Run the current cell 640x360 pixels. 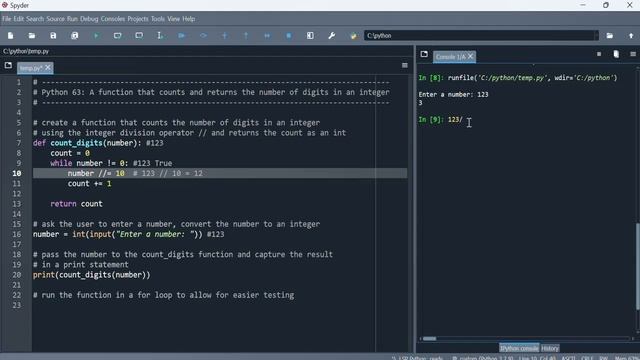point(118,36)
